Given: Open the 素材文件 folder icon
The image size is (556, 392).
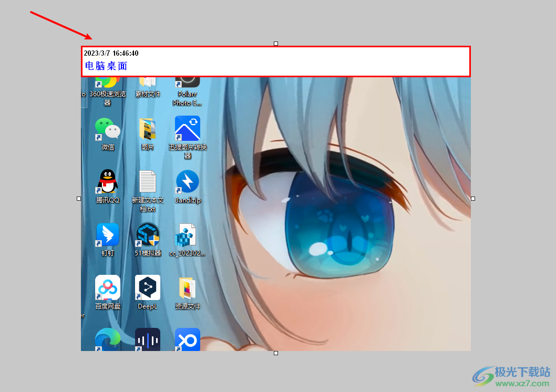Looking at the screenshot, I should (x=148, y=82).
